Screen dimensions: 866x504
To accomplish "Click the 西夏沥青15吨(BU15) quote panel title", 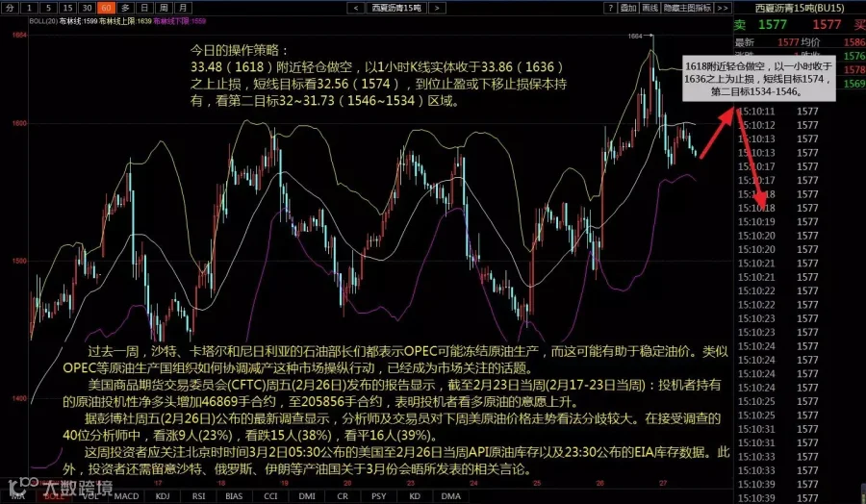I will point(800,8).
